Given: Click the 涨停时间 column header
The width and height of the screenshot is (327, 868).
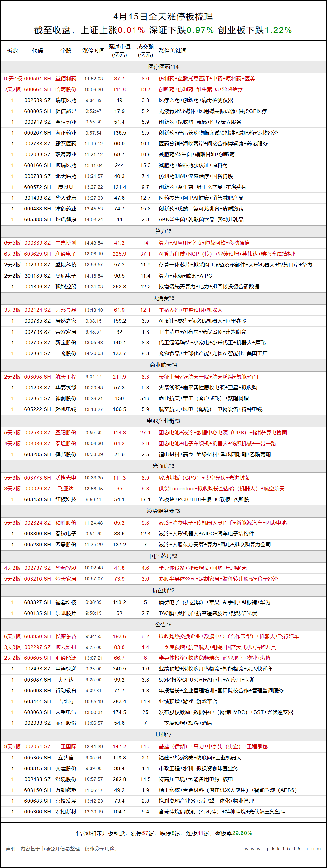Looking at the screenshot, I should pos(94,51).
